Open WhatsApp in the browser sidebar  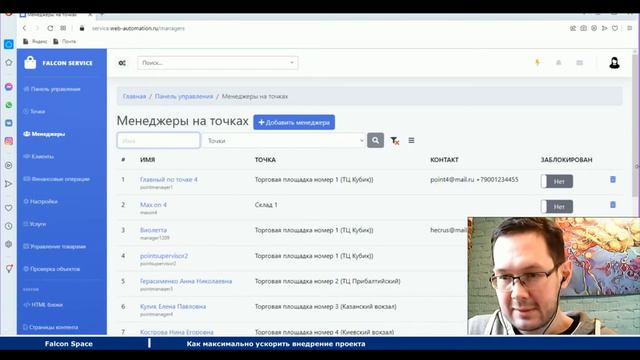click(9, 105)
